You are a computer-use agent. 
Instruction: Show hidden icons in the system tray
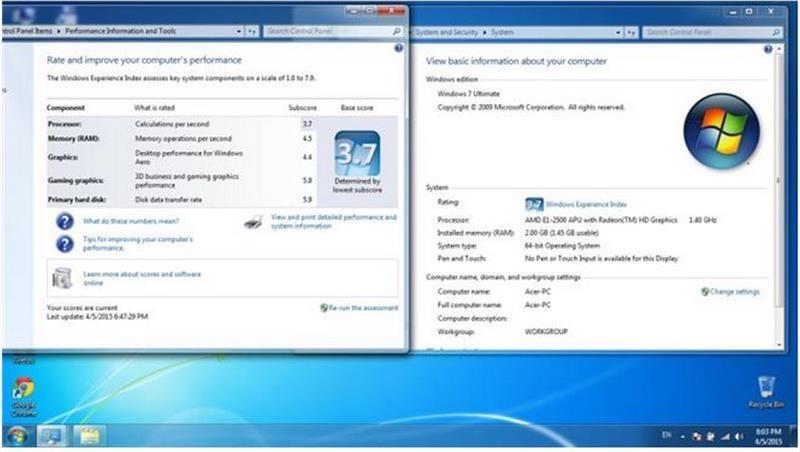(x=683, y=437)
